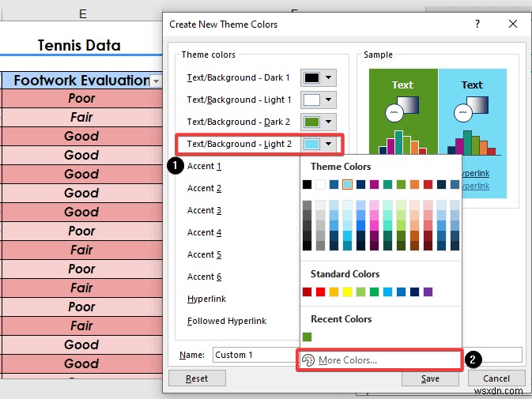The height and width of the screenshot is (399, 532).
Task: Expand Text/Background - Light 1 color dropdown
Action: [x=328, y=100]
